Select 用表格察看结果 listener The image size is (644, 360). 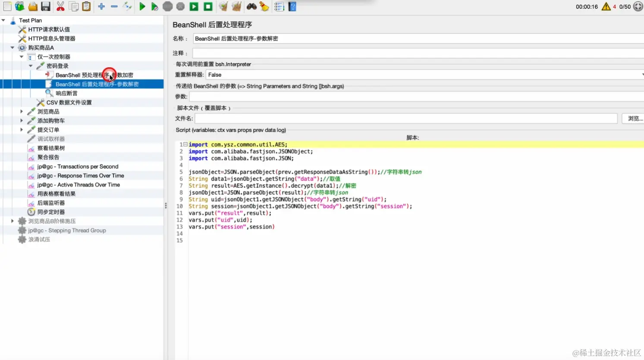pos(57,194)
